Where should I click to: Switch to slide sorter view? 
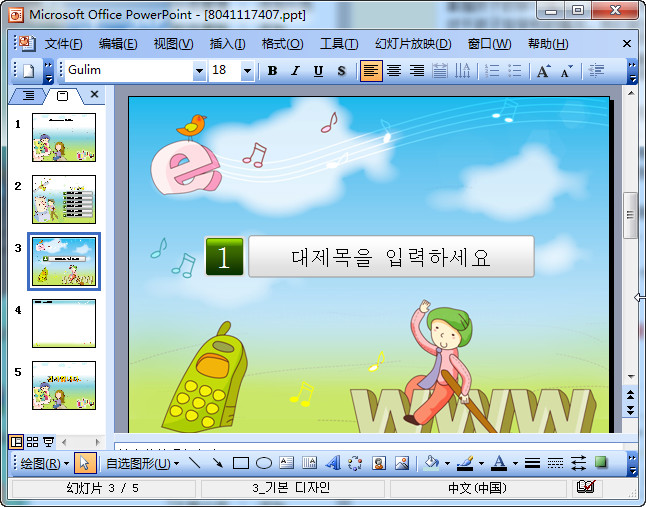[x=32, y=442]
